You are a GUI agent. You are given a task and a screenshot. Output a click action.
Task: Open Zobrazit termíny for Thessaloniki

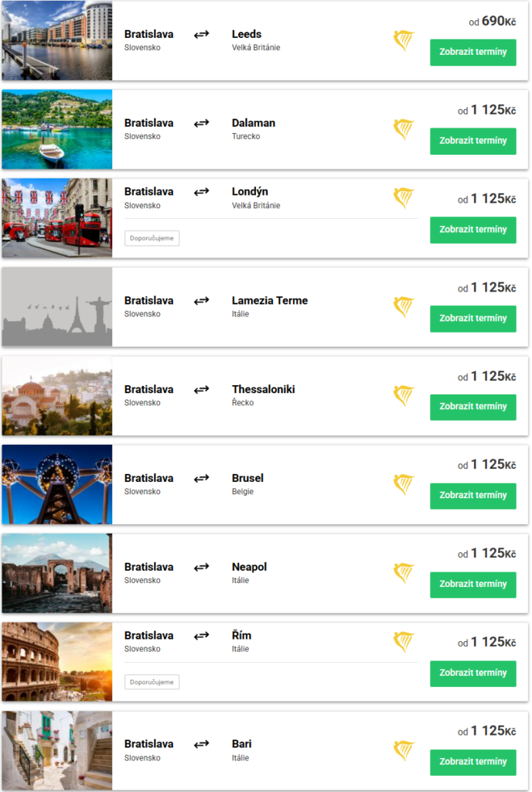coord(472,407)
